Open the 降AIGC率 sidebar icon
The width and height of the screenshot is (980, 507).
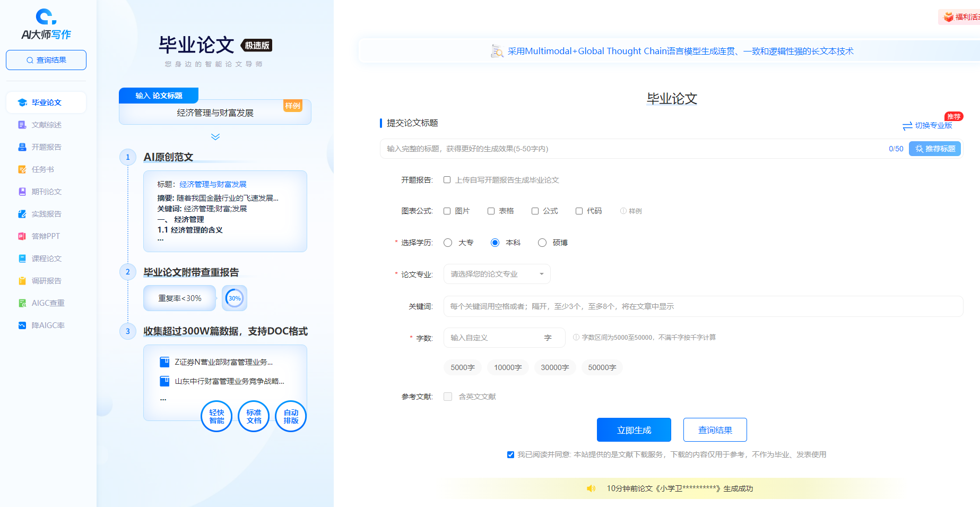(x=22, y=325)
